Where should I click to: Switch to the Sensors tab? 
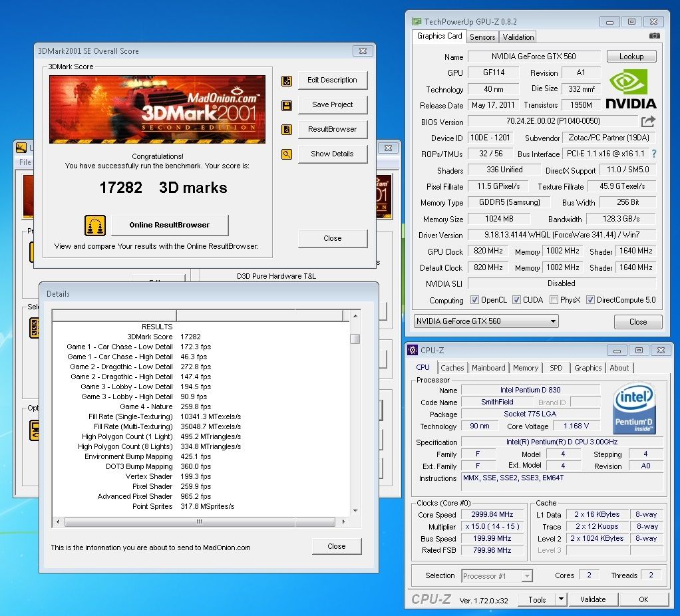click(482, 37)
